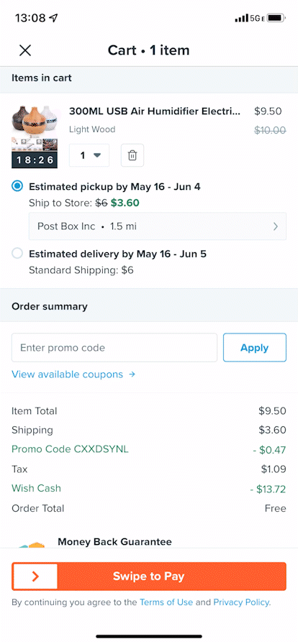Image resolution: width=298 pixels, height=644 pixels.
Task: Tap the cellular signal bars icon
Action: click(x=241, y=19)
